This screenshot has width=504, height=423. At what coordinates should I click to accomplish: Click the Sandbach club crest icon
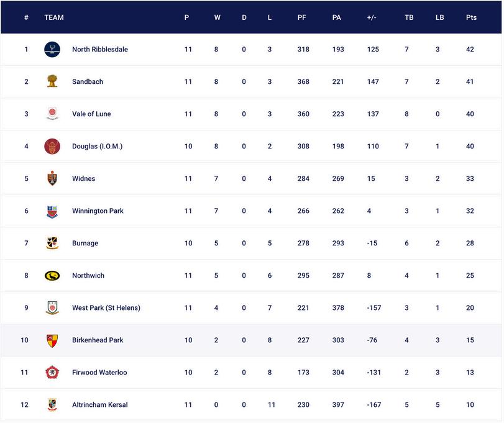coord(52,81)
